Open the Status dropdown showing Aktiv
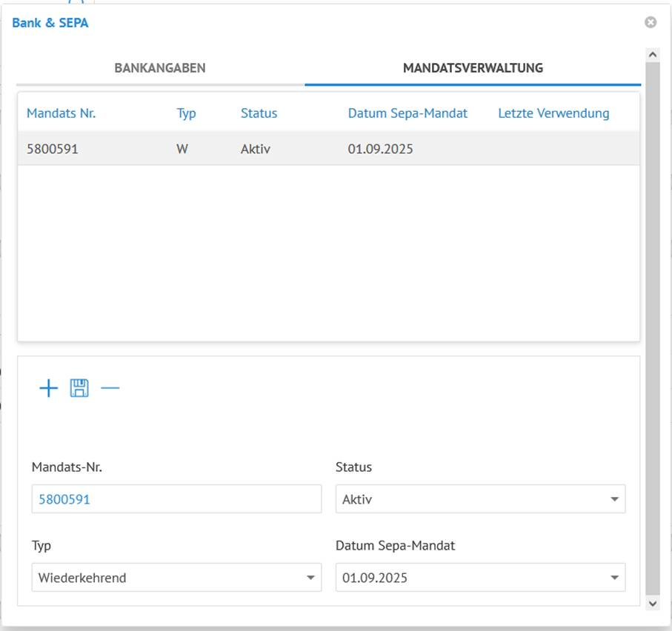The width and height of the screenshot is (672, 631). coord(480,499)
